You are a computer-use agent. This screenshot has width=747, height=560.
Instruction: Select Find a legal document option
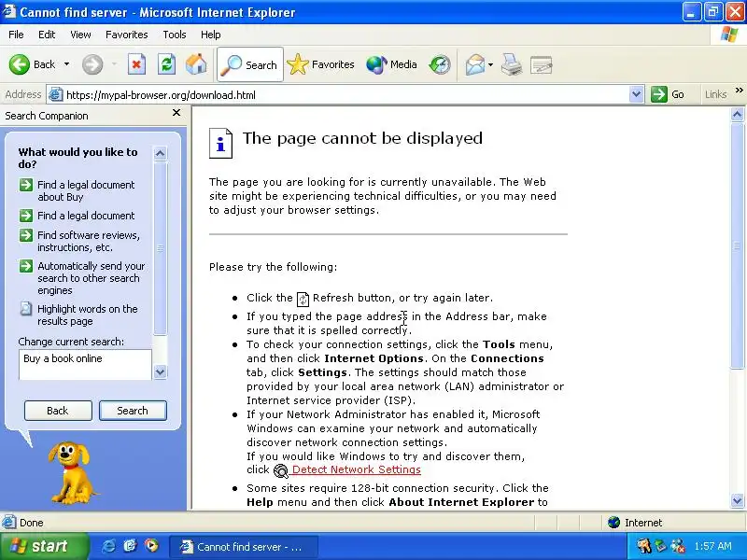86,216
